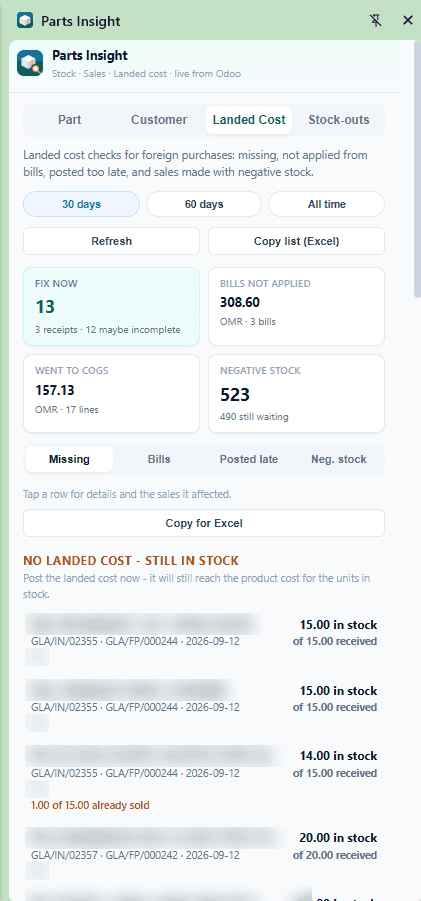Click the 13 fix now count

(45, 307)
